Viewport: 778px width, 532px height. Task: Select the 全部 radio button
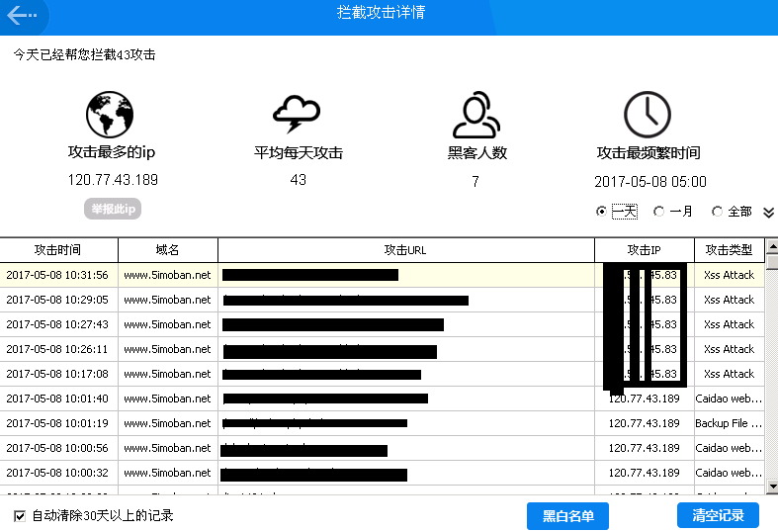[717, 212]
